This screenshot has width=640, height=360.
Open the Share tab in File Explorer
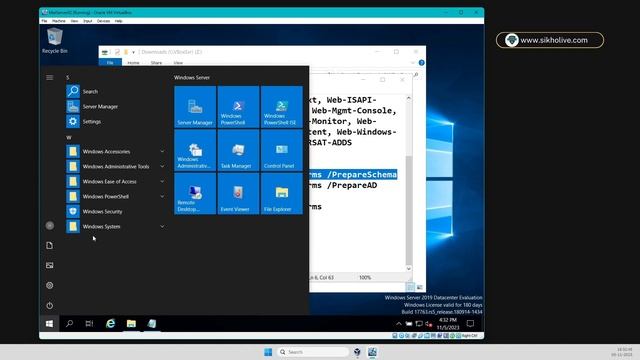(x=156, y=63)
